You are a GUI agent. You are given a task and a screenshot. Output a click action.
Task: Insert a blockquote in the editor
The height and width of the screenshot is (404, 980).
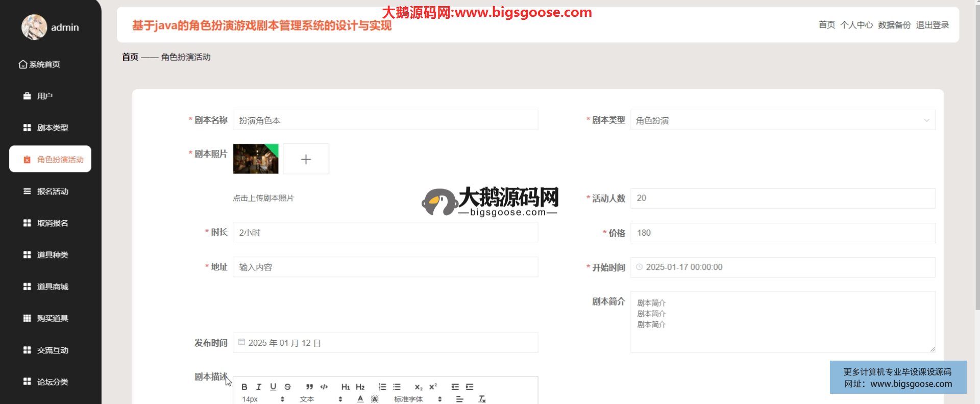[x=309, y=387]
